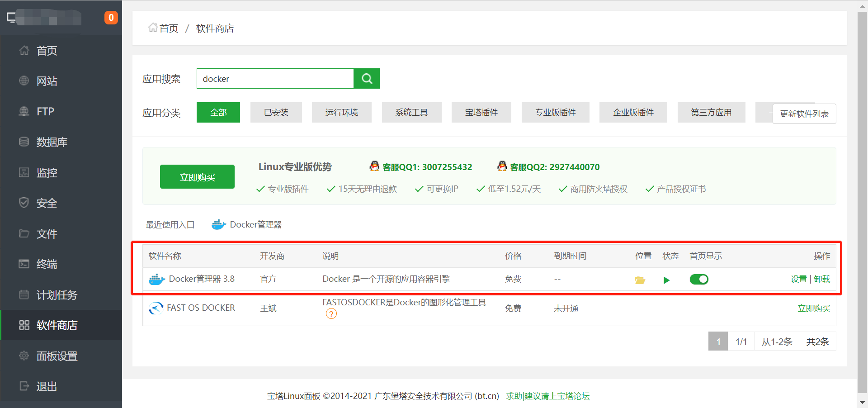
Task: Click the house icon in the breadcrumb
Action: 153,28
